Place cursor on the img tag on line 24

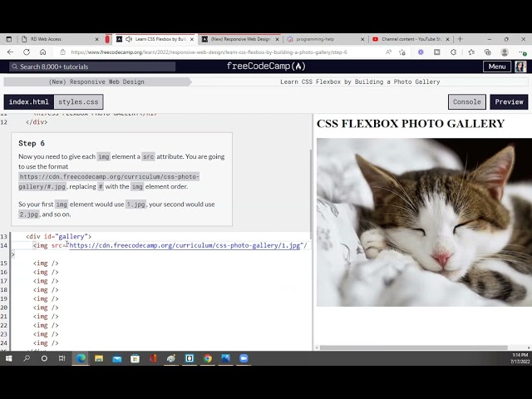[x=46, y=343]
